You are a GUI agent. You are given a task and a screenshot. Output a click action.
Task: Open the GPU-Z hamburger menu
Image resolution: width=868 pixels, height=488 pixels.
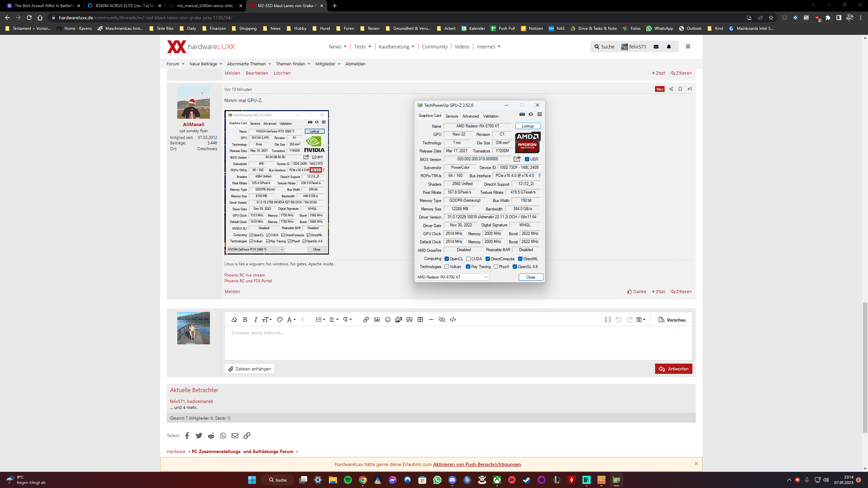click(x=539, y=115)
